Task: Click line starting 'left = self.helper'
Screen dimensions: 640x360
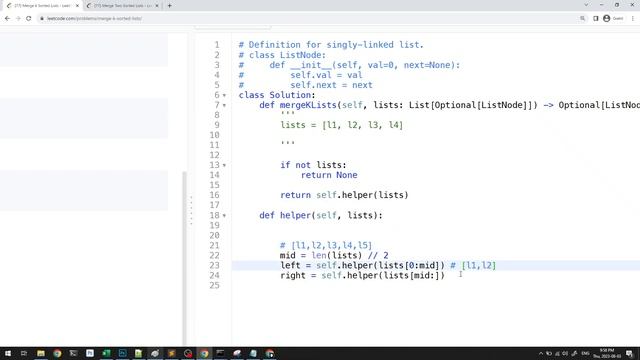Action: [x=388, y=265]
